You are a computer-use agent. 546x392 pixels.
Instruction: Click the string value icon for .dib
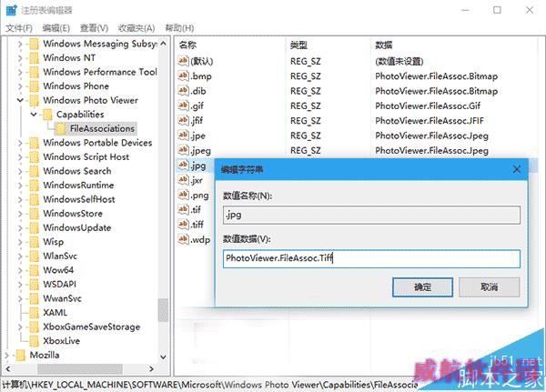point(183,91)
